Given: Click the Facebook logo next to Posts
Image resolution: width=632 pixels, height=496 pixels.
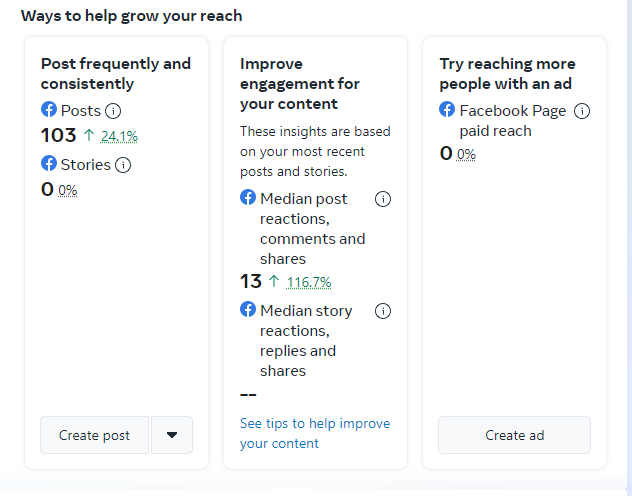Looking at the screenshot, I should coord(49,110).
